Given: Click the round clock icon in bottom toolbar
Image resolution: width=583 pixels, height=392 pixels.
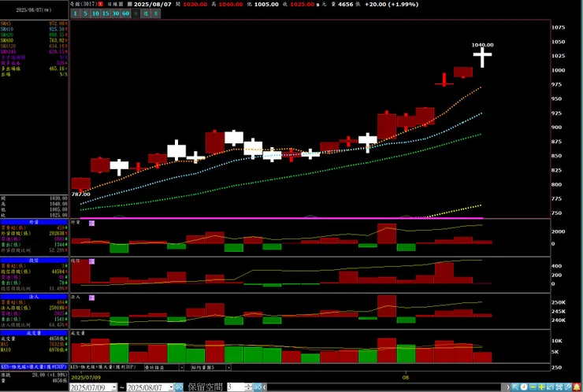Looking at the screenshot, I should 524,387.
